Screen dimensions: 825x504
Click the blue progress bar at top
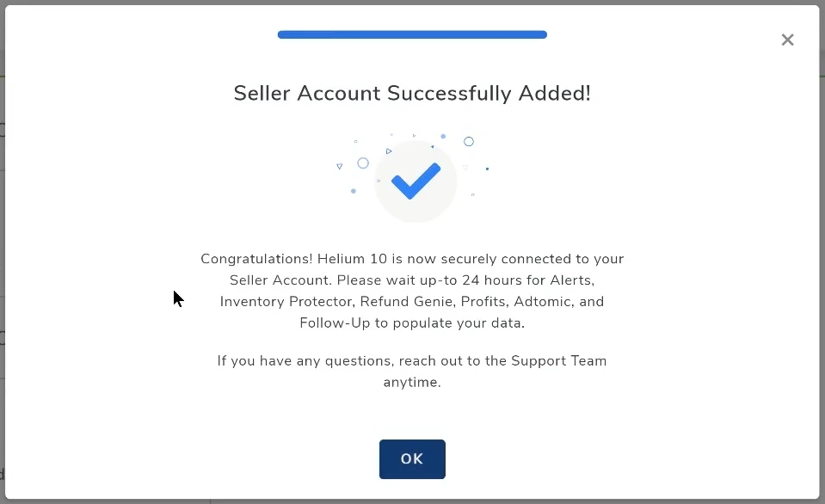[412, 35]
